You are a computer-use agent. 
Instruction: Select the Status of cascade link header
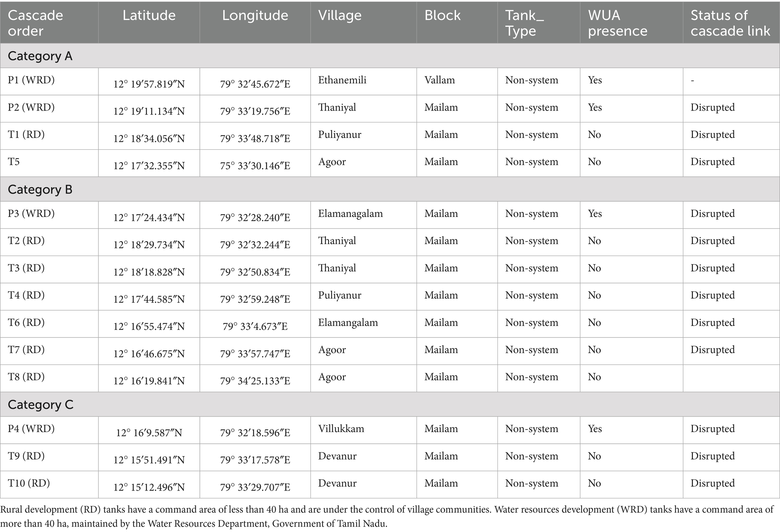pos(730,23)
